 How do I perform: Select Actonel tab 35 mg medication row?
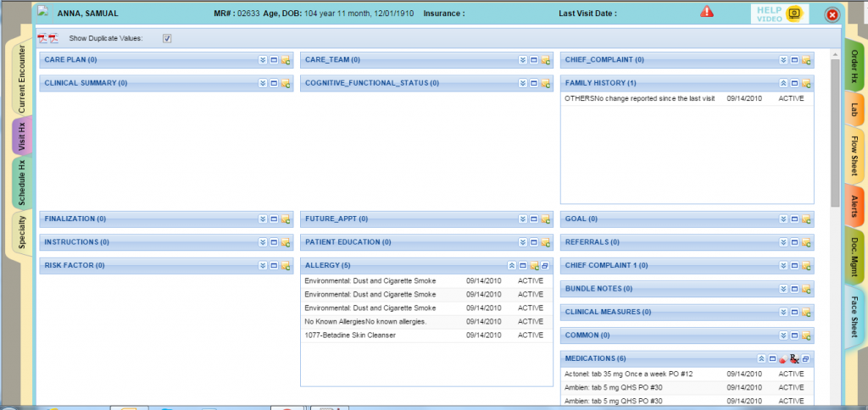click(687, 374)
